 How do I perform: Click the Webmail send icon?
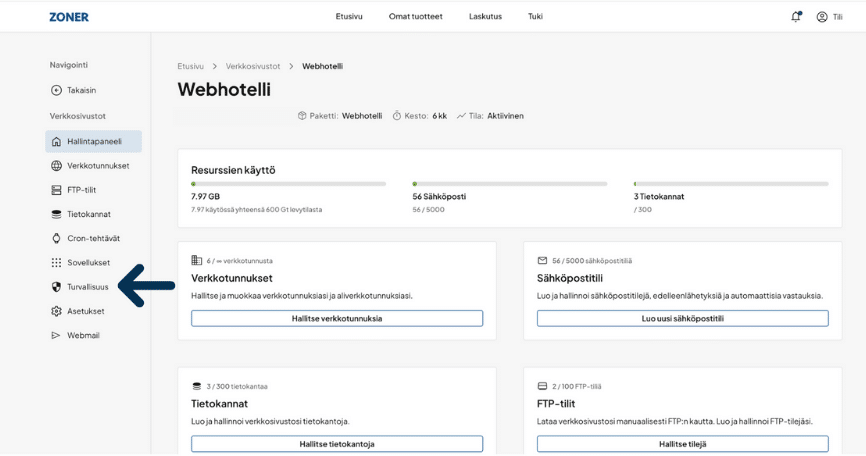pyautogui.click(x=57, y=335)
